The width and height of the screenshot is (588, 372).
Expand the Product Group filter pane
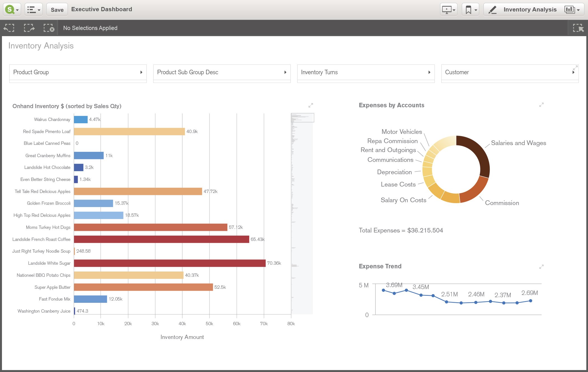pyautogui.click(x=141, y=72)
